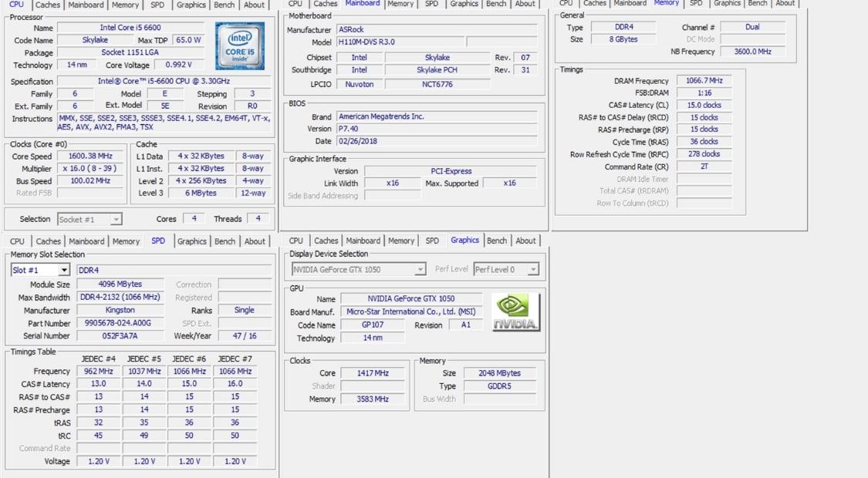Screen dimensions: 868x478
Task: Click the Level 3 cache value '6 MBytes'
Action: coord(201,193)
